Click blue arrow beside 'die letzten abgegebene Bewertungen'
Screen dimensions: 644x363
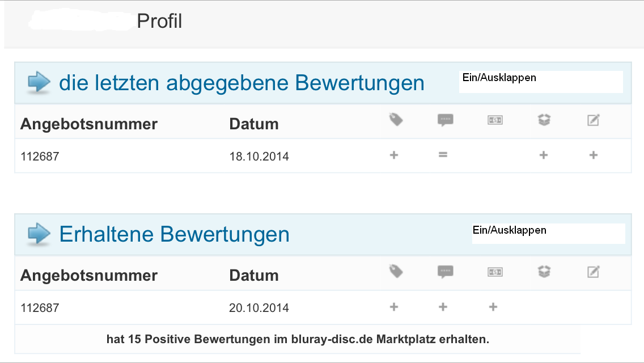(x=39, y=83)
